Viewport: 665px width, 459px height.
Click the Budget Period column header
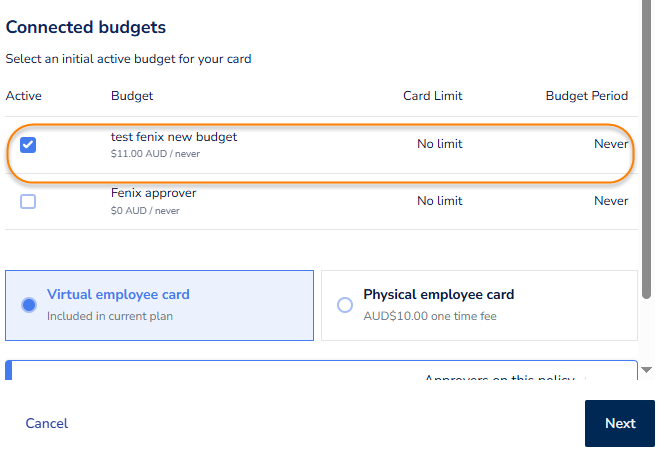(586, 96)
